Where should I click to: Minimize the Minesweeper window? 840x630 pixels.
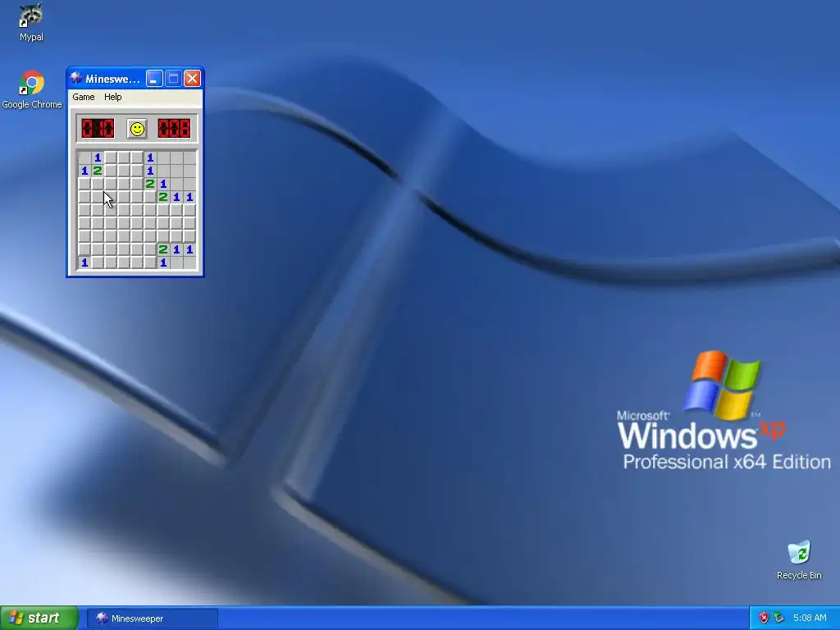click(x=154, y=79)
